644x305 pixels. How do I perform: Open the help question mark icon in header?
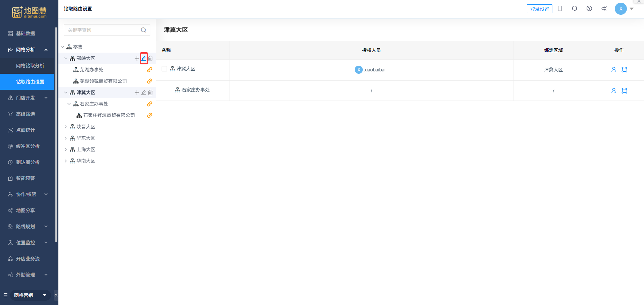pos(589,9)
